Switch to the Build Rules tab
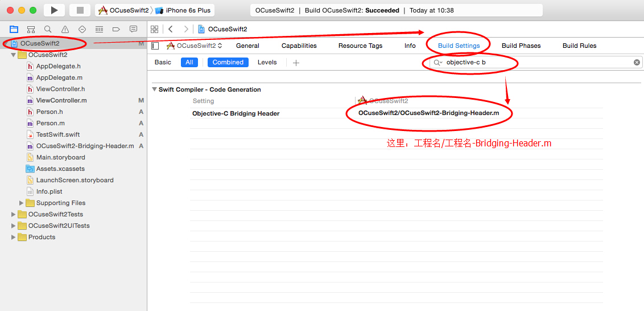The height and width of the screenshot is (311, 644). click(x=580, y=46)
